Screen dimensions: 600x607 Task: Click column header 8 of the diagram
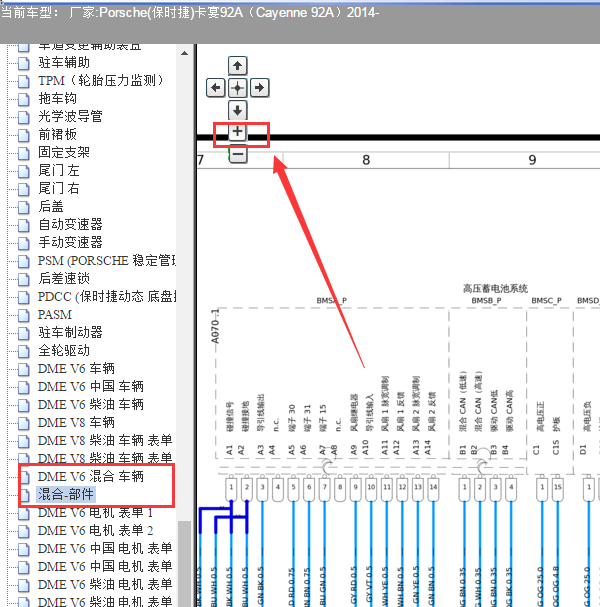366,160
